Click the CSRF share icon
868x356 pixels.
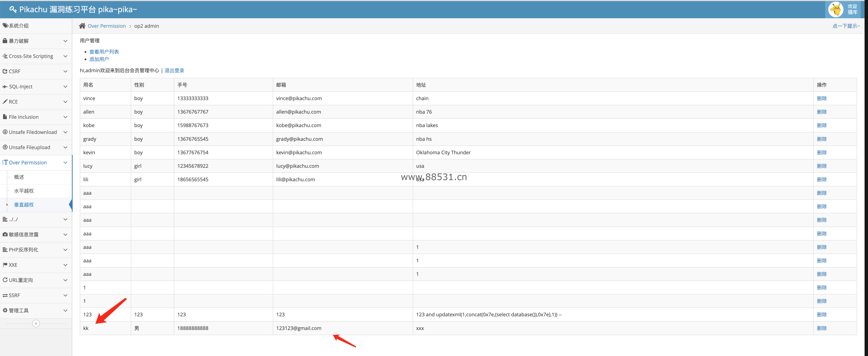[5, 71]
